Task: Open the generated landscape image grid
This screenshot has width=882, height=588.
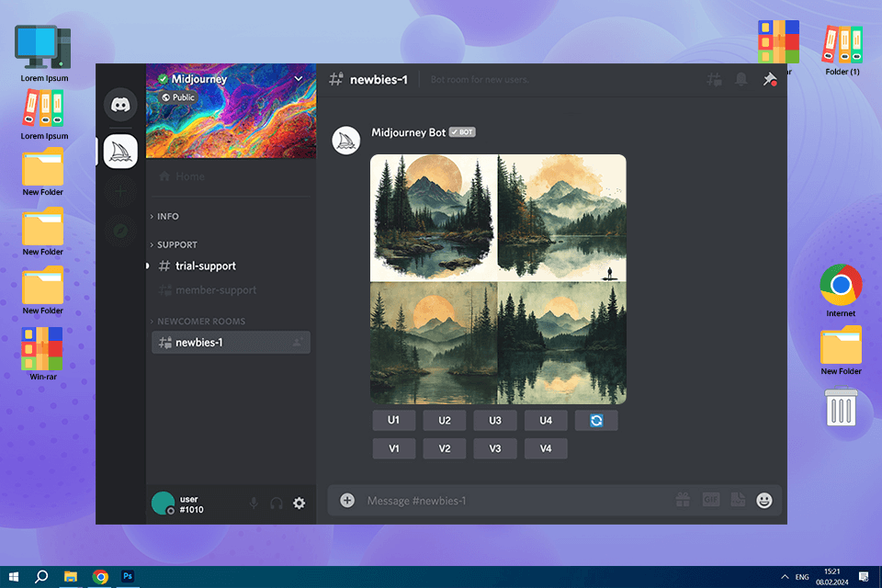Action: click(x=498, y=279)
